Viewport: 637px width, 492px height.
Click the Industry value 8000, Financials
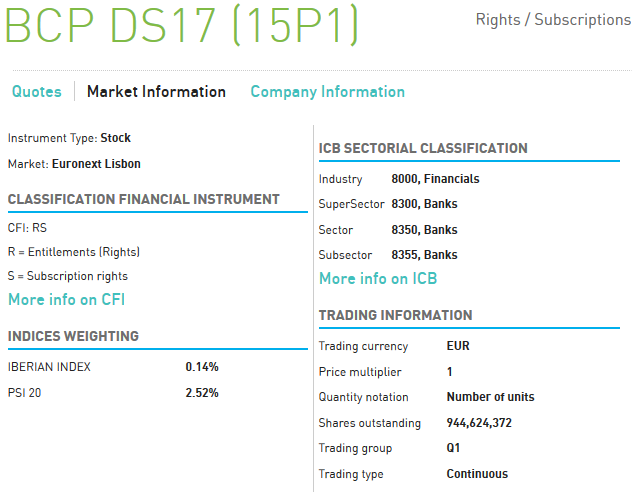coord(435,179)
